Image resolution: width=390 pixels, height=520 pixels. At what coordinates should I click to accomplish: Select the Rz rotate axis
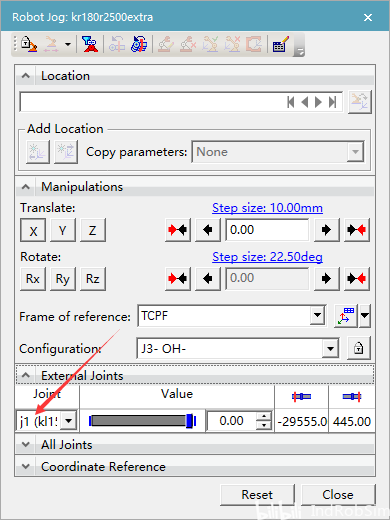pyautogui.click(x=93, y=279)
